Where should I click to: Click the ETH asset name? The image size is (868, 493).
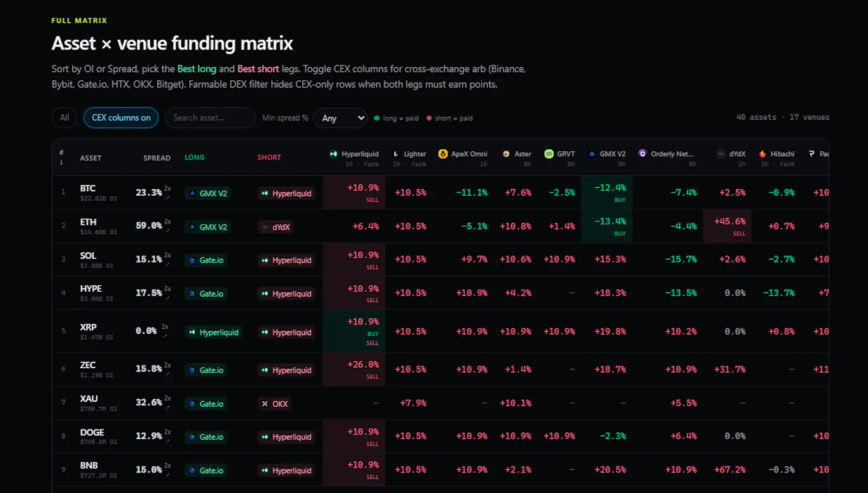click(x=88, y=222)
